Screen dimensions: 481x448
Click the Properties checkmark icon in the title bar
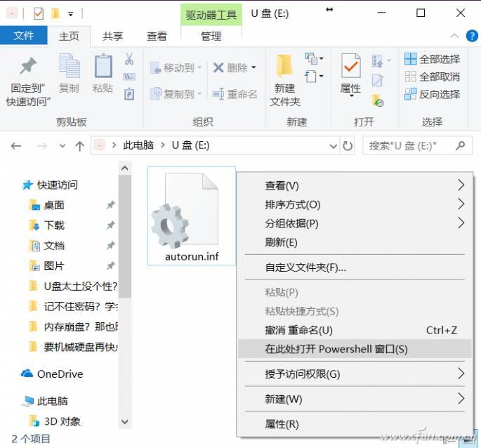pyautogui.click(x=39, y=13)
